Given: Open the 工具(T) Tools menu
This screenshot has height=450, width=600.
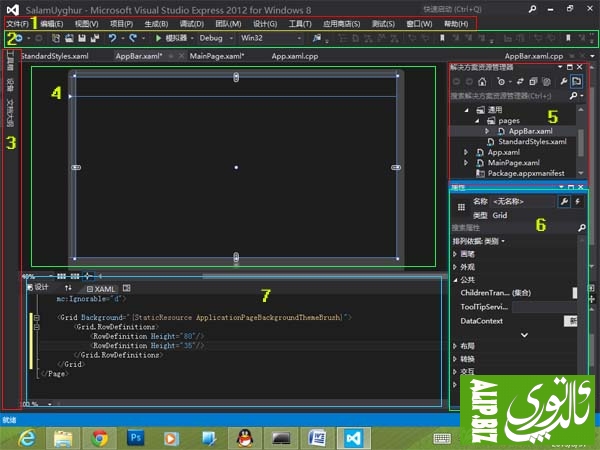Looking at the screenshot, I should pos(300,24).
